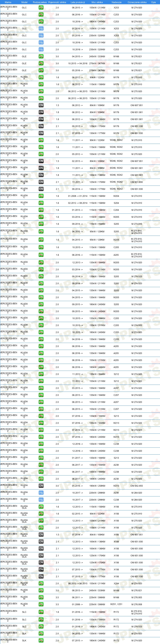
Task: Click engine code M 276.955
Action: coord(137,597)
